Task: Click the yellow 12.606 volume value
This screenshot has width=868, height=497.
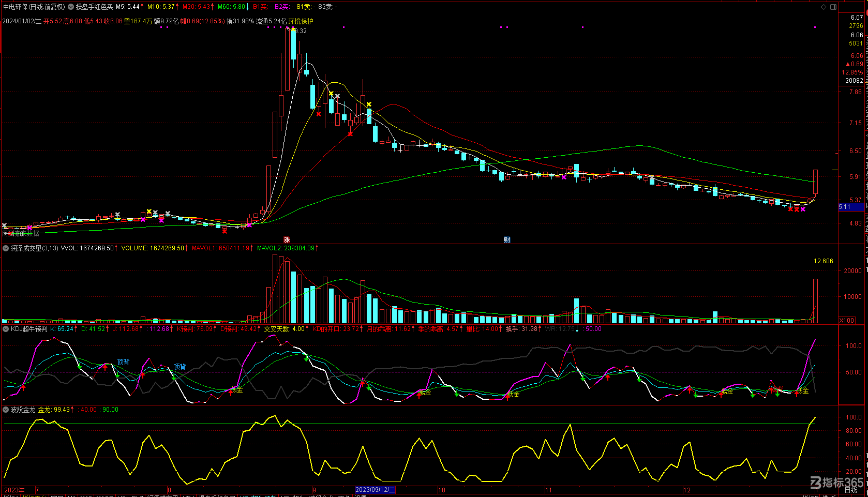Action: (x=824, y=261)
